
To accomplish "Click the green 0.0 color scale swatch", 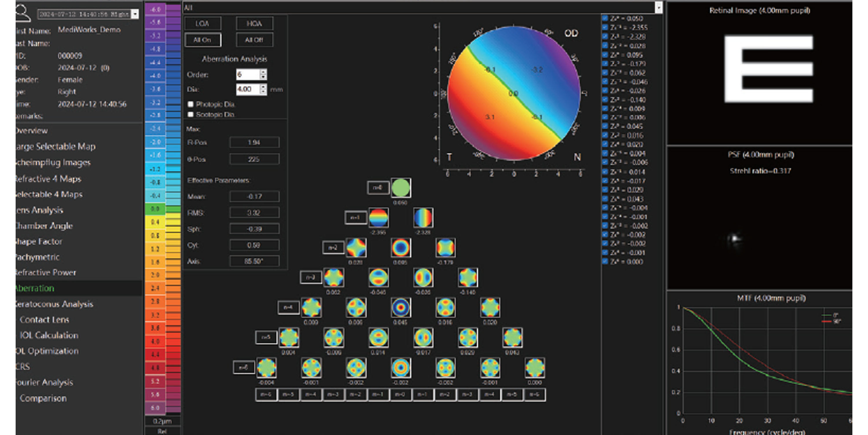I will pyautogui.click(x=155, y=209).
